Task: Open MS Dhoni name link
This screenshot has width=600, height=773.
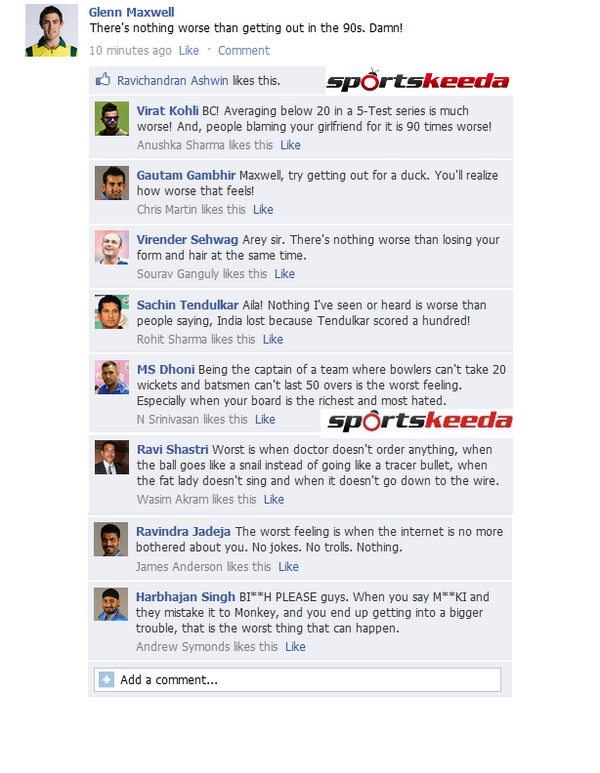Action: 166,369
